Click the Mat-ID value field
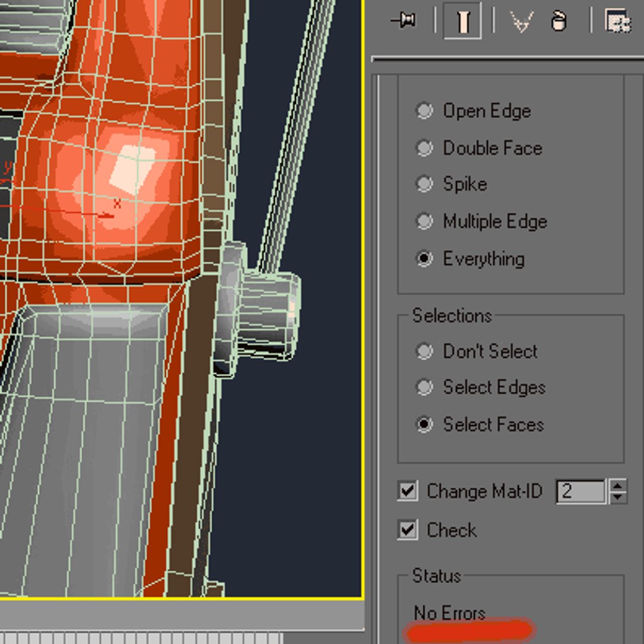 click(581, 491)
